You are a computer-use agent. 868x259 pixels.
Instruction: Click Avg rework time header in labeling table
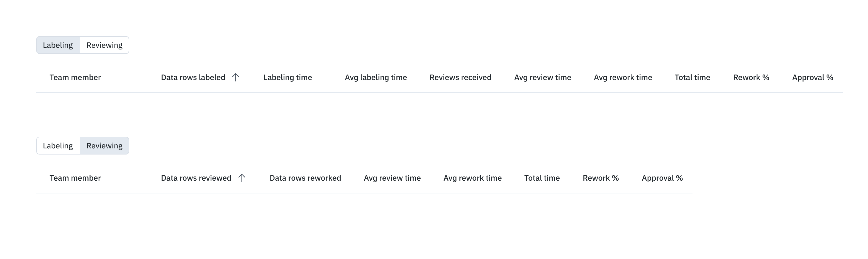coord(623,78)
